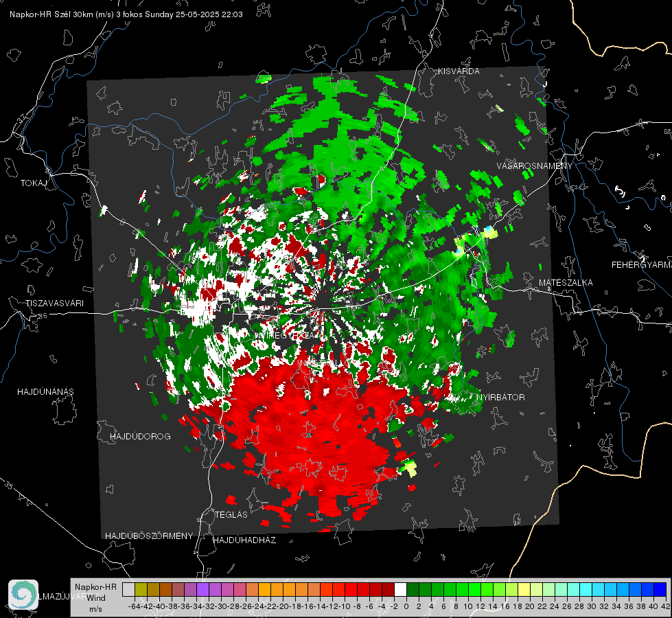Click the HAJDÚBÖSZÖRMÉNY label
672x618 pixels.
(x=149, y=536)
